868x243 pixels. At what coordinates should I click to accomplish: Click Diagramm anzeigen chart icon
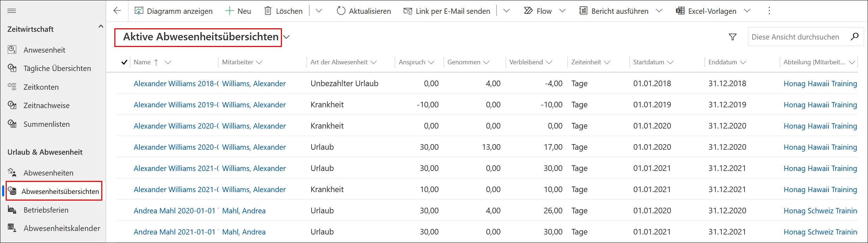tap(139, 11)
